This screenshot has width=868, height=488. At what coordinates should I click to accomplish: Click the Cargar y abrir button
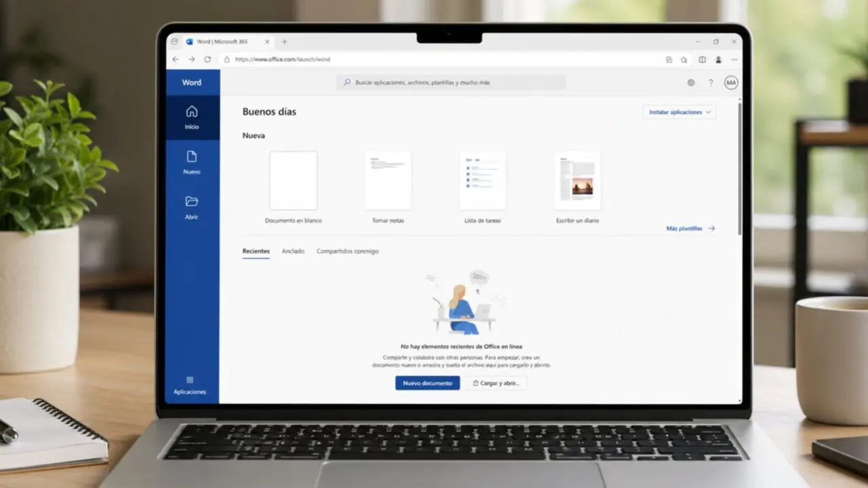496,383
